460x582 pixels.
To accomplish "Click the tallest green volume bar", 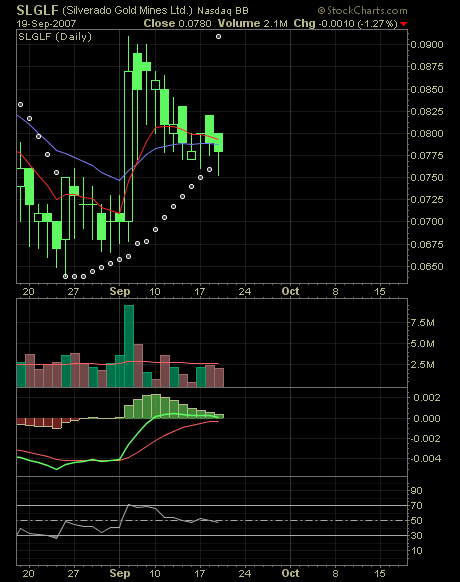I will click(129, 346).
